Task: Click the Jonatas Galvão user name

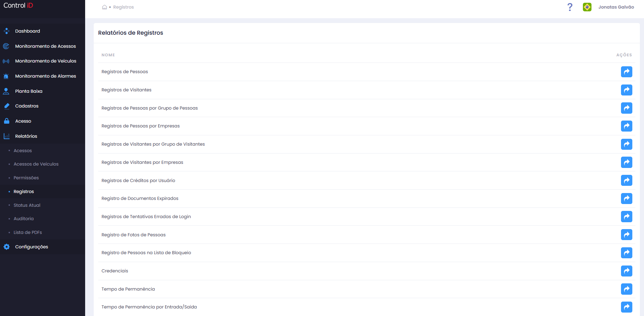Action: [x=616, y=7]
